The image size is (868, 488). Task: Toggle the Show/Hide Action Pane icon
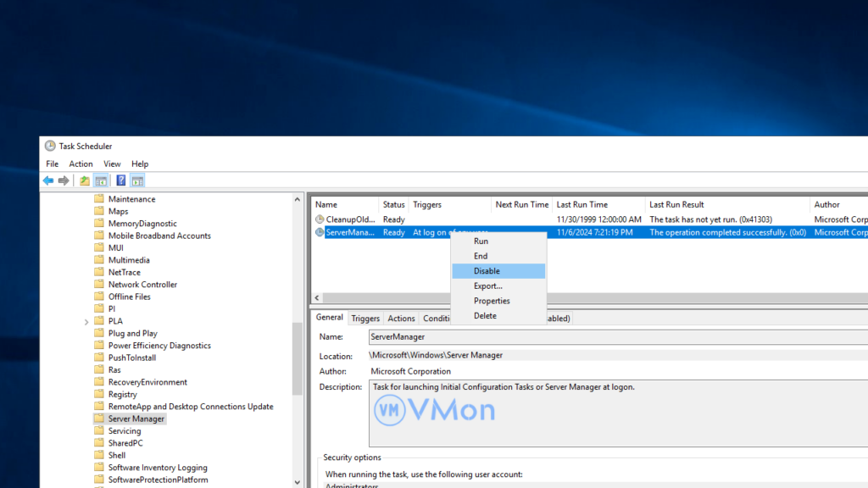137,180
